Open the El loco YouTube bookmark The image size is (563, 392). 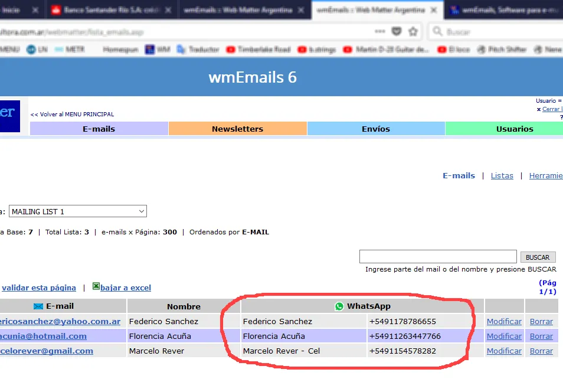pos(453,50)
